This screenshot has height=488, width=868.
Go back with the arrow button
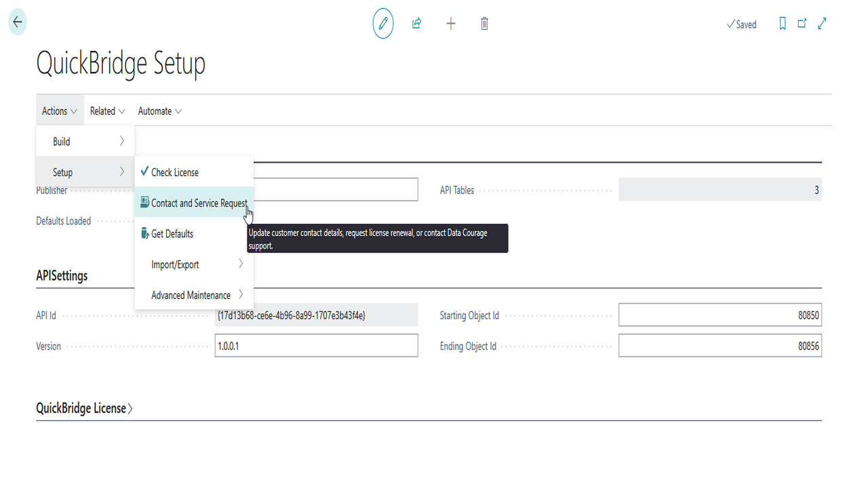coord(18,22)
